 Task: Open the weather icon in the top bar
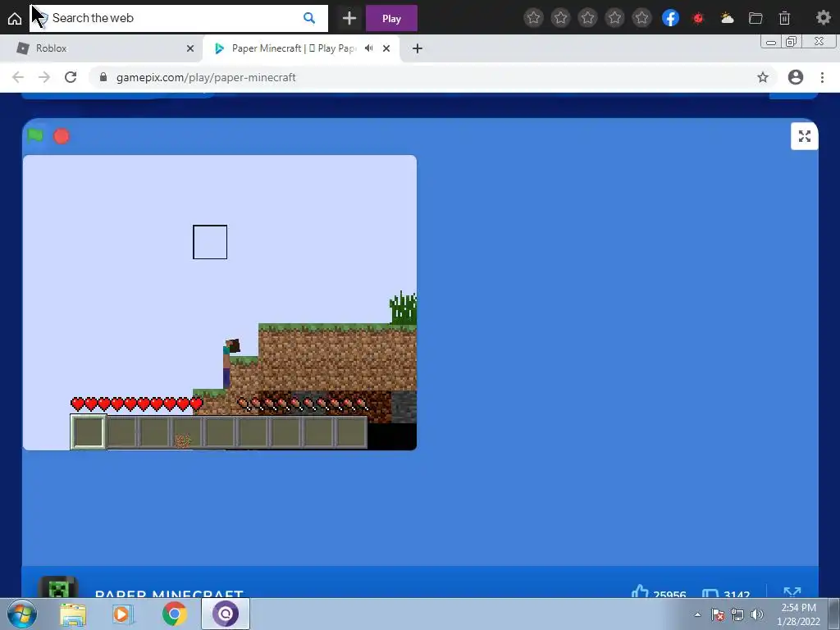click(727, 18)
